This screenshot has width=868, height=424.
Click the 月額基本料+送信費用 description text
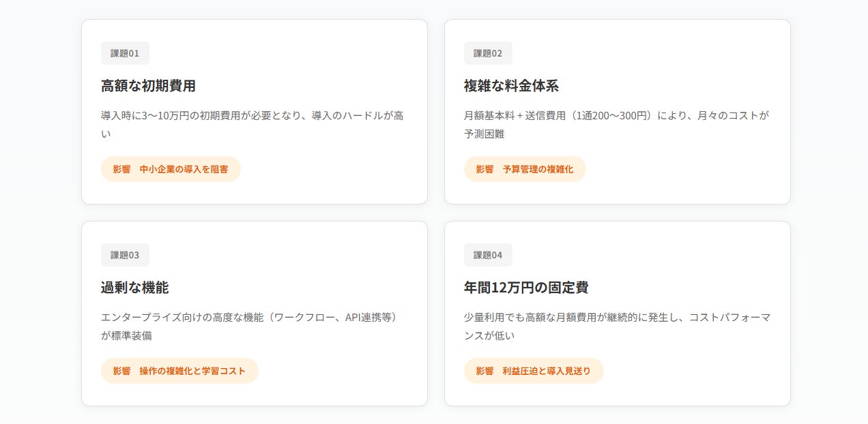point(616,116)
